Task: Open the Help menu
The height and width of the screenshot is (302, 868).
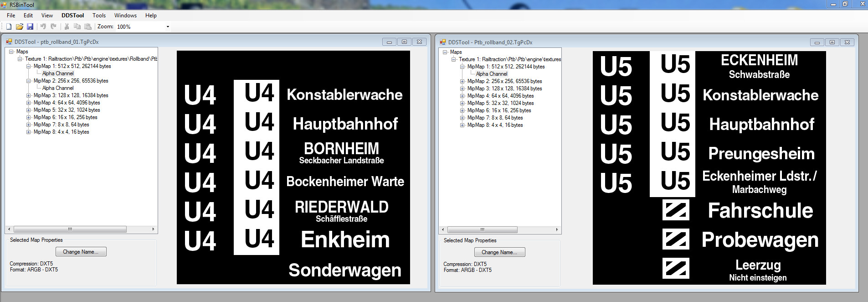Action: [151, 15]
